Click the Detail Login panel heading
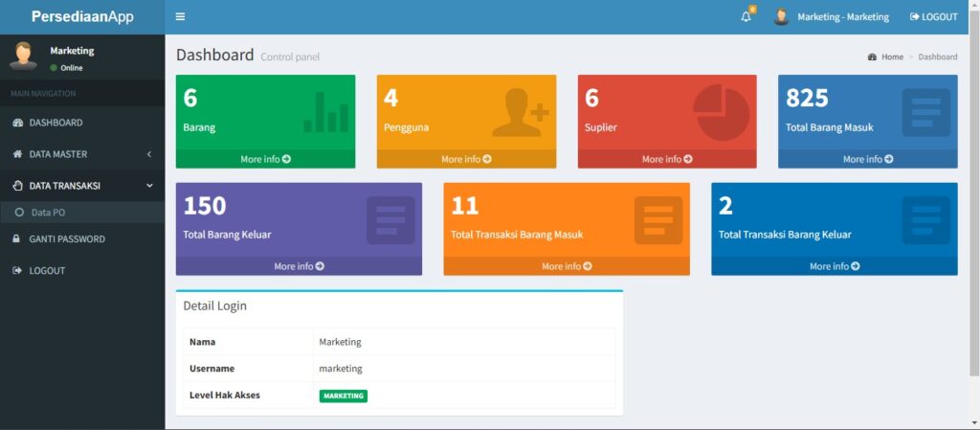The height and width of the screenshot is (430, 980). [x=215, y=306]
